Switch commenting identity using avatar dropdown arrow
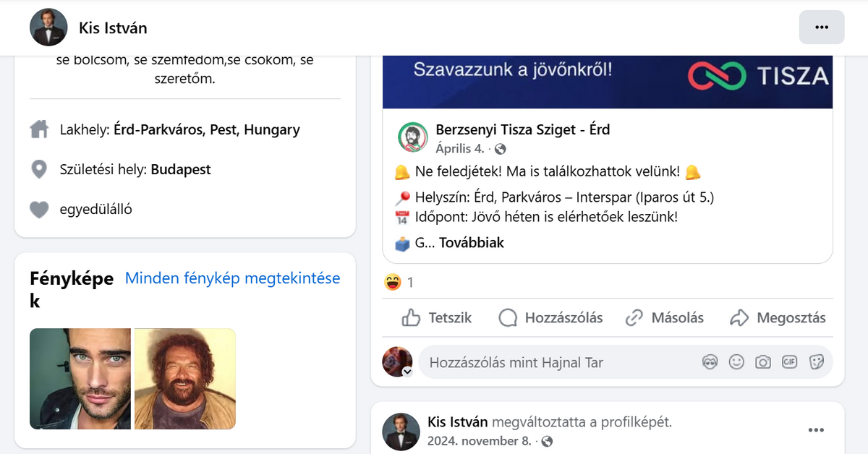Viewport: 868px width, 454px height. 407,372
